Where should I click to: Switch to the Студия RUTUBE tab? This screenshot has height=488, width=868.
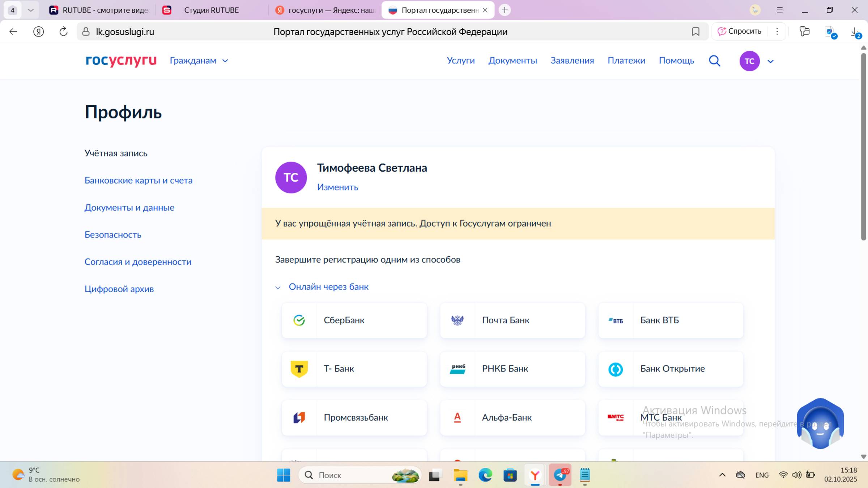(x=211, y=10)
